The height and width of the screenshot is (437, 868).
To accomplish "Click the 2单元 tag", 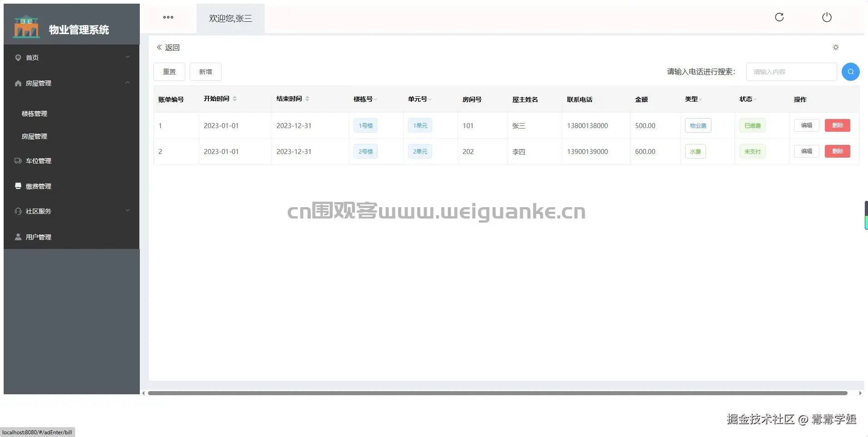I will (x=420, y=151).
